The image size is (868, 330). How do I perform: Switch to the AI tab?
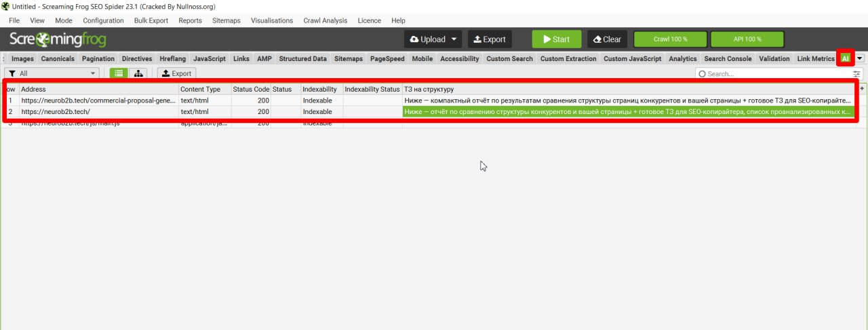click(x=845, y=58)
